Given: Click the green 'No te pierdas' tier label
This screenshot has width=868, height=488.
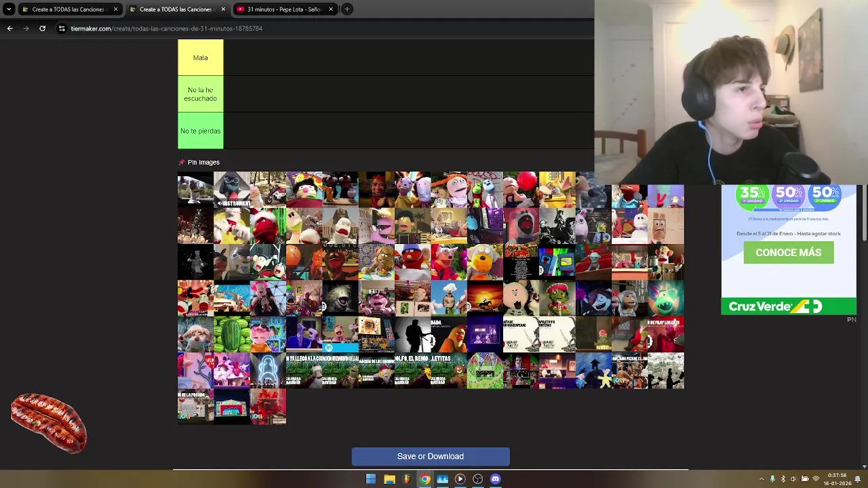Looking at the screenshot, I should tap(200, 131).
